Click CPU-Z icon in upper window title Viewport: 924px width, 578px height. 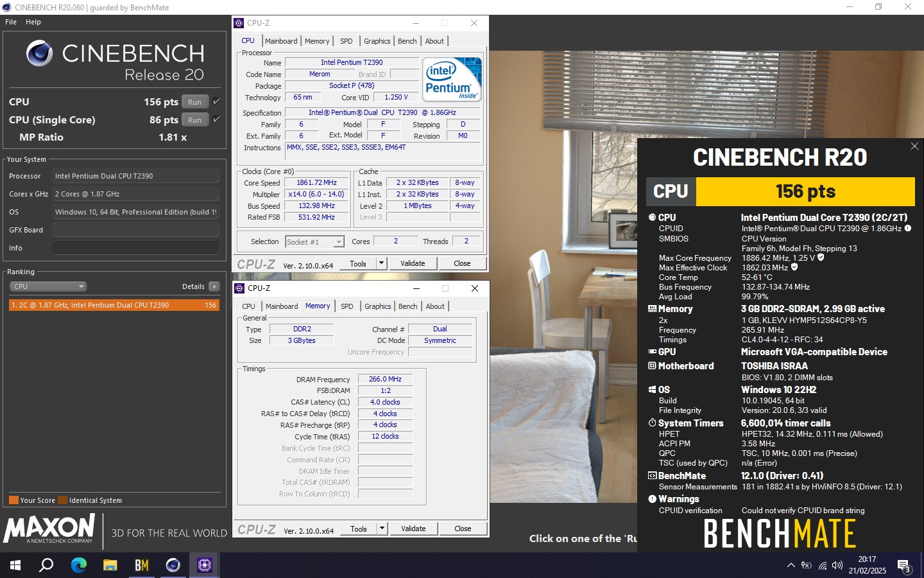[239, 23]
